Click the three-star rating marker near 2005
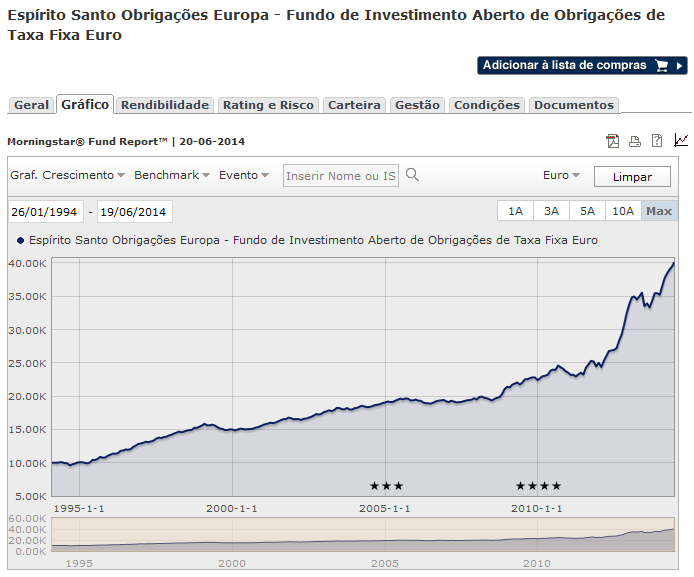This screenshot has width=694, height=577. 386,486
